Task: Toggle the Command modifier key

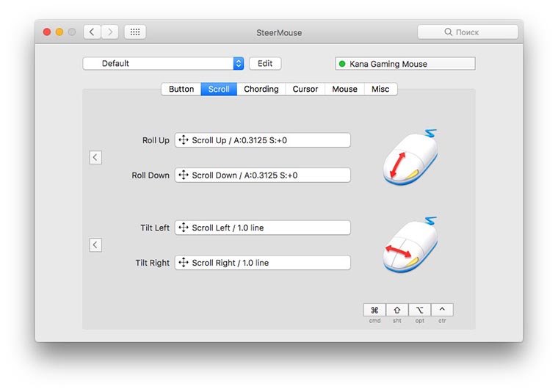Action: [374, 311]
